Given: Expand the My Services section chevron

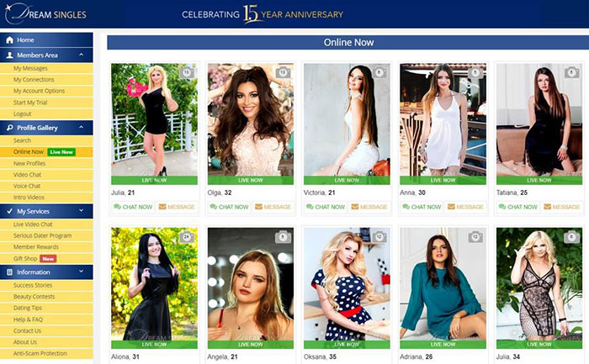Looking at the screenshot, I should pos(81,211).
